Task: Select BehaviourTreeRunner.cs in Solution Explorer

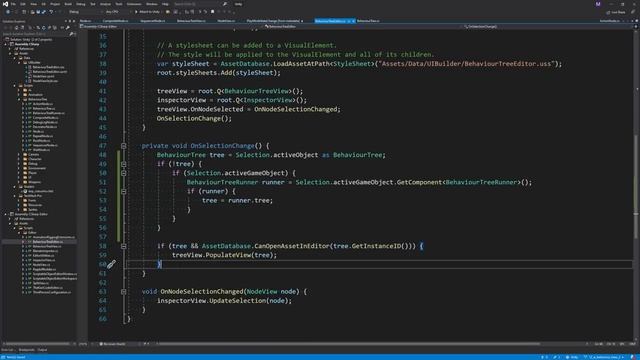Action: 48,113
